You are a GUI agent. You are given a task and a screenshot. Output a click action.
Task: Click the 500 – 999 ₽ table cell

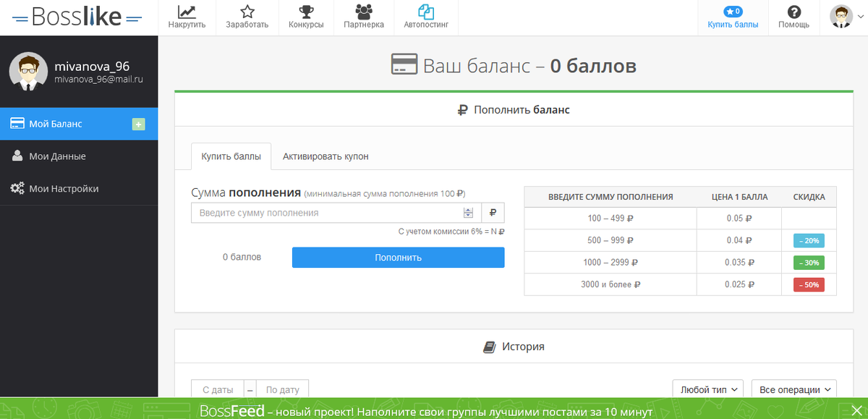[610, 240]
